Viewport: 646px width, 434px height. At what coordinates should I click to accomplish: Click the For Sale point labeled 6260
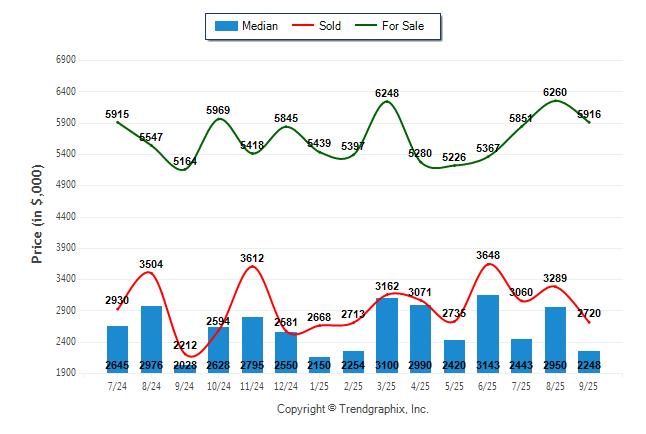[555, 100]
